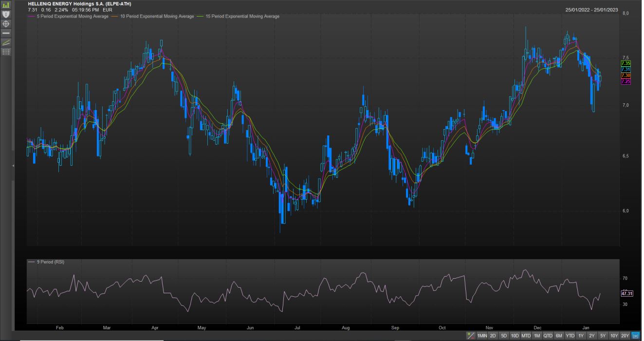Image resolution: width=644 pixels, height=341 pixels.
Task: Click the custom date range calendar icon
Action: [636, 336]
